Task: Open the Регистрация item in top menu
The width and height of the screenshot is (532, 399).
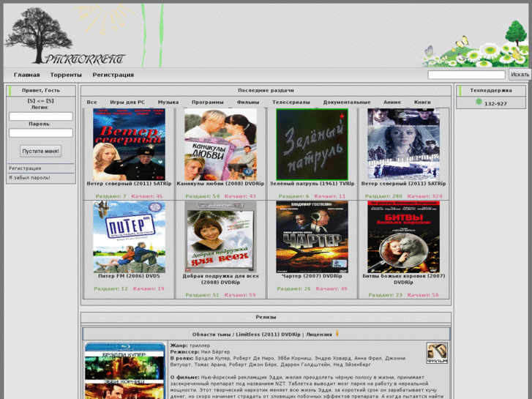Action: (113, 75)
